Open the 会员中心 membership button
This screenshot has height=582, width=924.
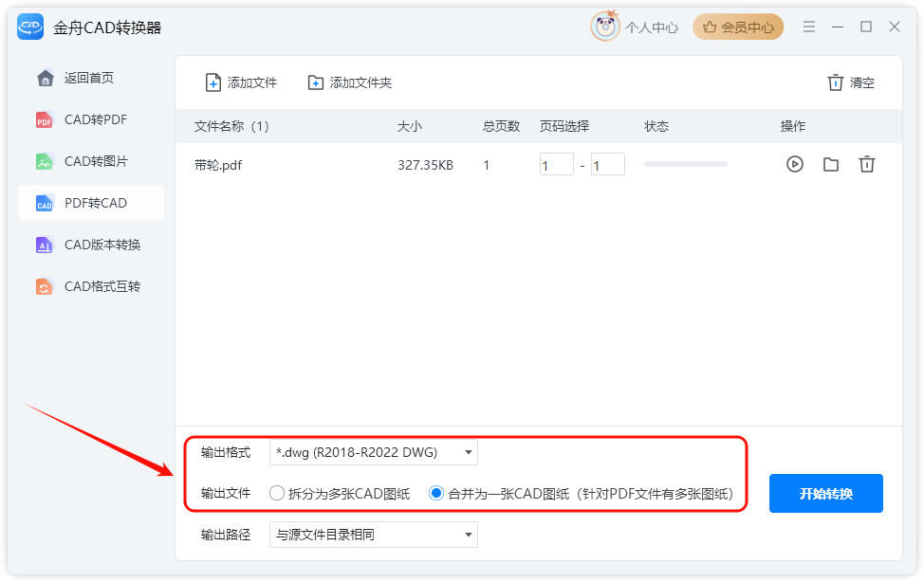(738, 27)
